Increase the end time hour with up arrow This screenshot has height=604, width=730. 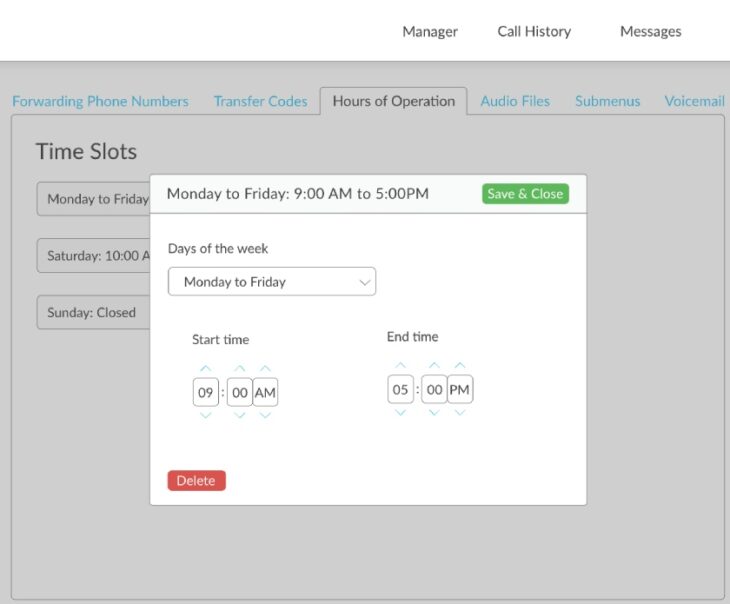tap(400, 366)
